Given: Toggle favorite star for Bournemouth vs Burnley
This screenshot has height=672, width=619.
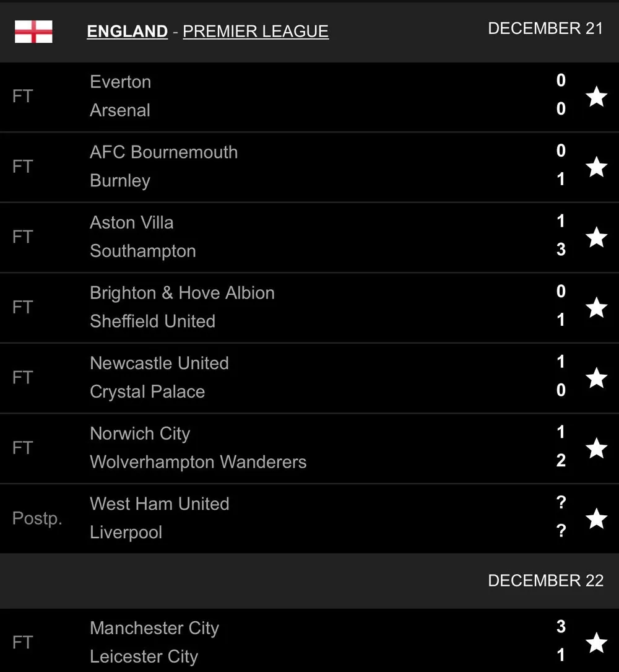Looking at the screenshot, I should point(596,167).
